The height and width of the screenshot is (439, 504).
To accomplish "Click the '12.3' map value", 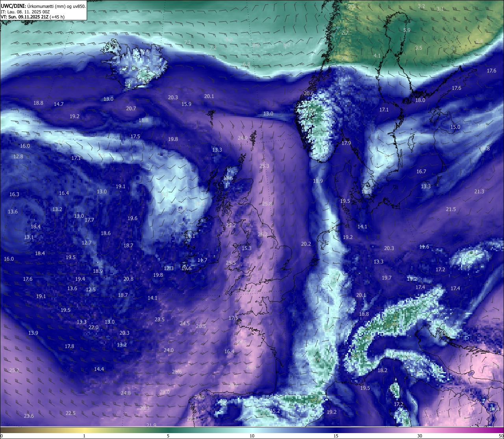I will point(169,268).
